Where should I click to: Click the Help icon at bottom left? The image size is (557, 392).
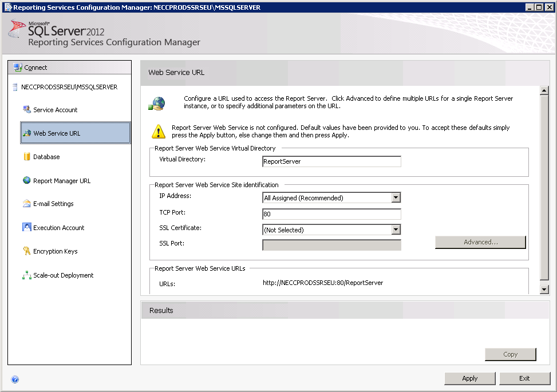click(x=15, y=379)
